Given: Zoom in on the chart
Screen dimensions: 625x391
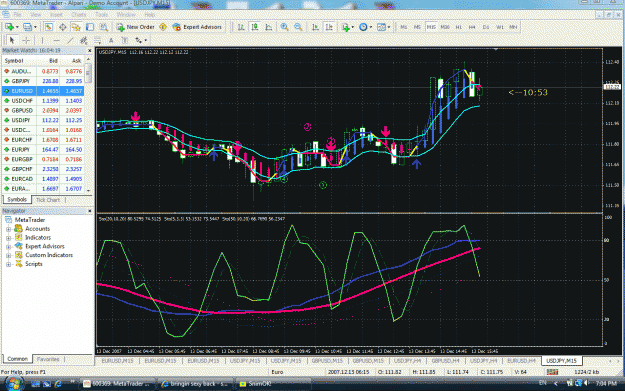Looking at the screenshot, I should [284, 27].
